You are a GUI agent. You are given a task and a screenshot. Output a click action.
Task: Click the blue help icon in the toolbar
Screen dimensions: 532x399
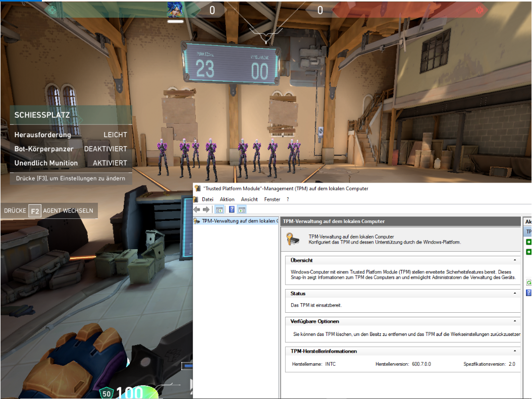pyautogui.click(x=232, y=209)
